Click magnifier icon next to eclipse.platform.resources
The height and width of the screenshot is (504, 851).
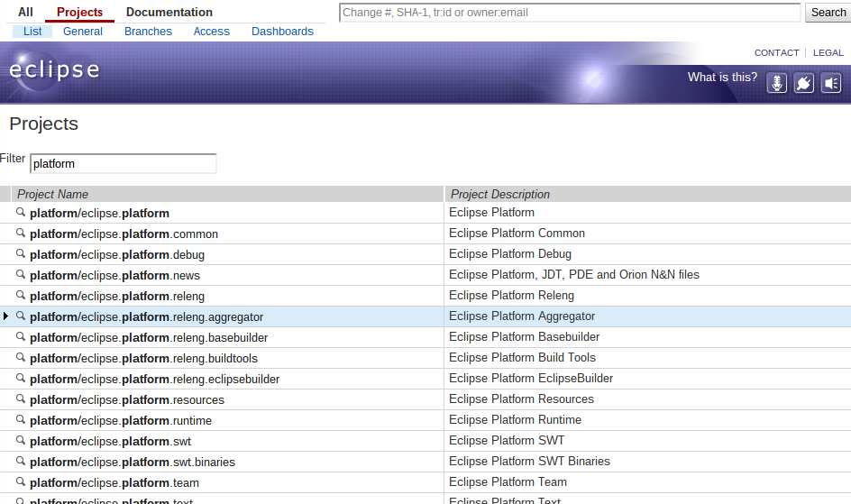click(x=21, y=399)
